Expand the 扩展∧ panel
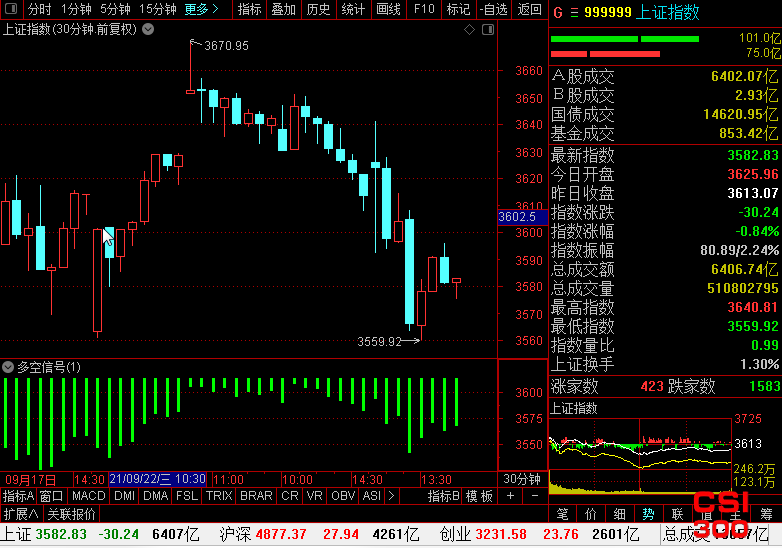 pos(21,514)
